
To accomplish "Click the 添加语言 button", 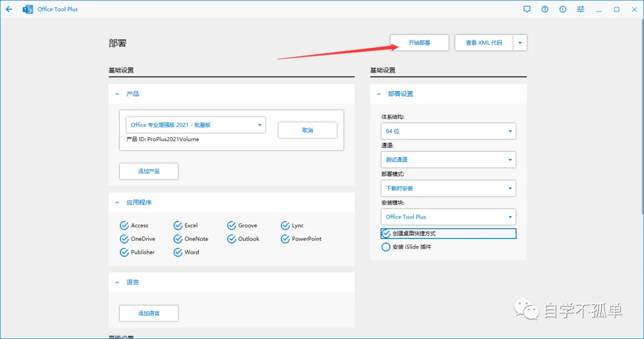I will coord(148,313).
